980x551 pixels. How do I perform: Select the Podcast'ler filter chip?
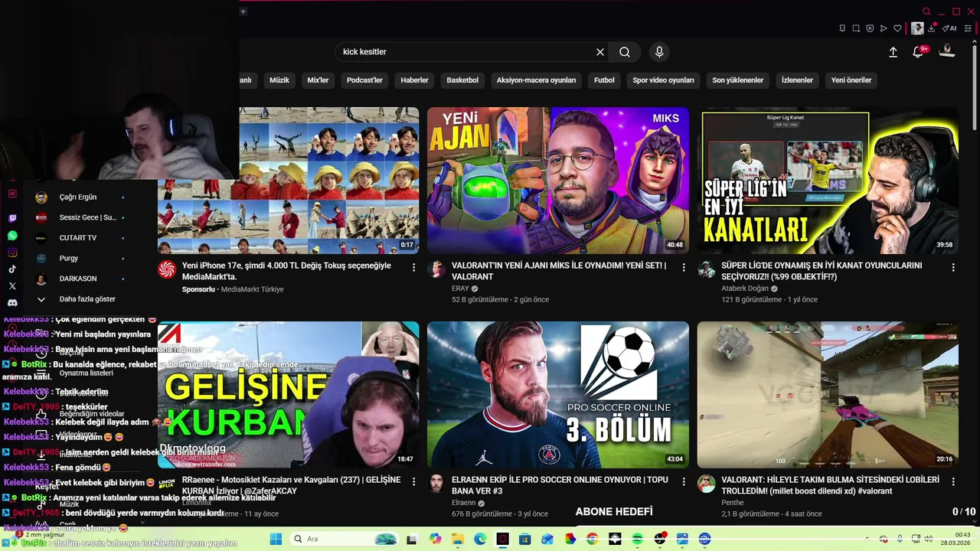pyautogui.click(x=364, y=80)
